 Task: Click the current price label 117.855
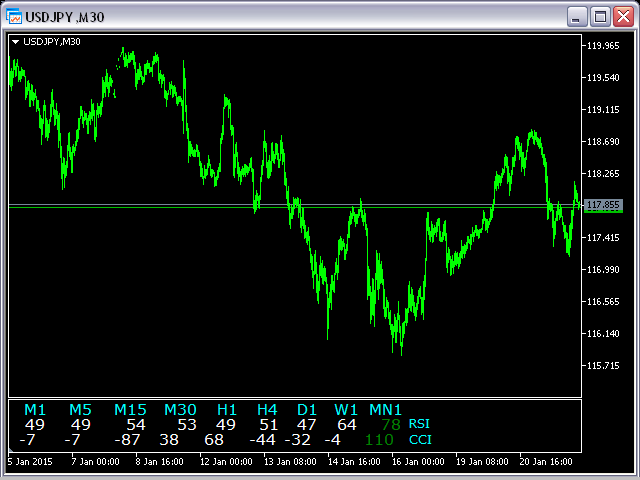pyautogui.click(x=603, y=205)
